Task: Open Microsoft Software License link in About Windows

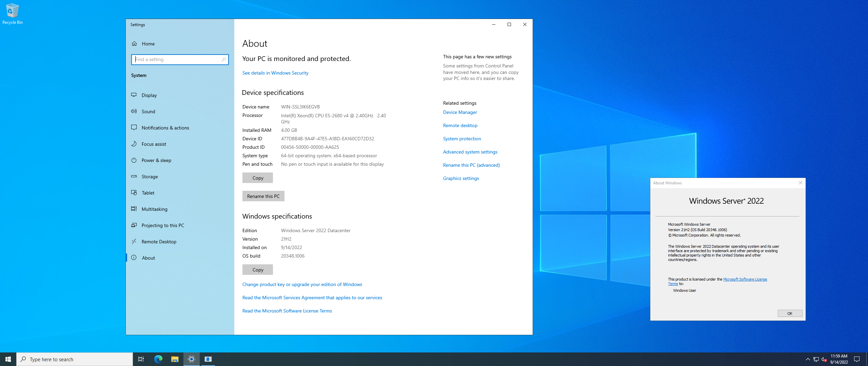Action: click(745, 279)
